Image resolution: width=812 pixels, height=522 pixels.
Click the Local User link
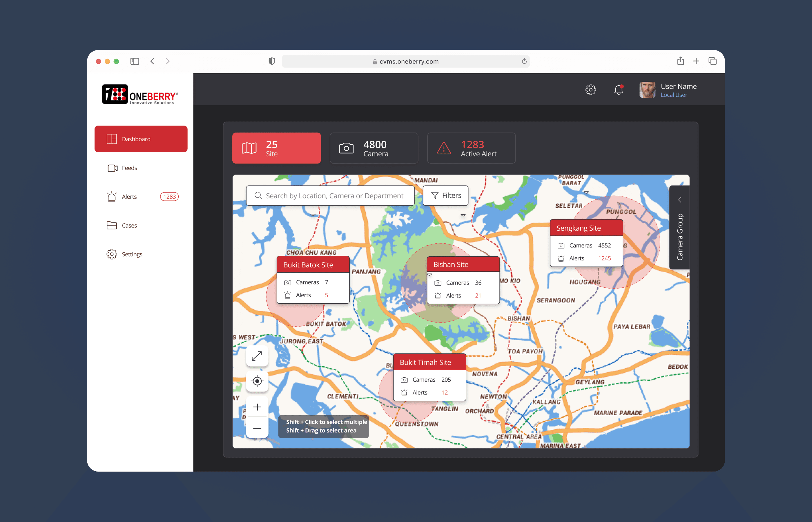(674, 95)
